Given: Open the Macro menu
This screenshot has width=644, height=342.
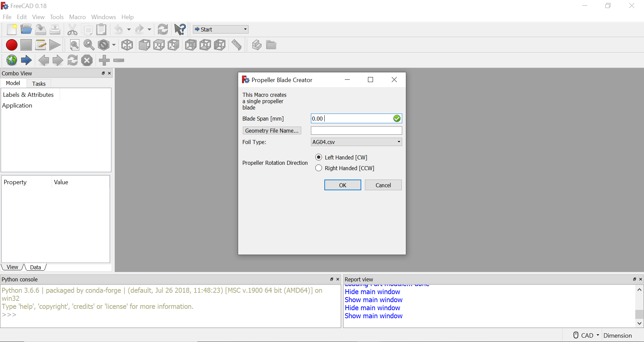Looking at the screenshot, I should pos(77,17).
